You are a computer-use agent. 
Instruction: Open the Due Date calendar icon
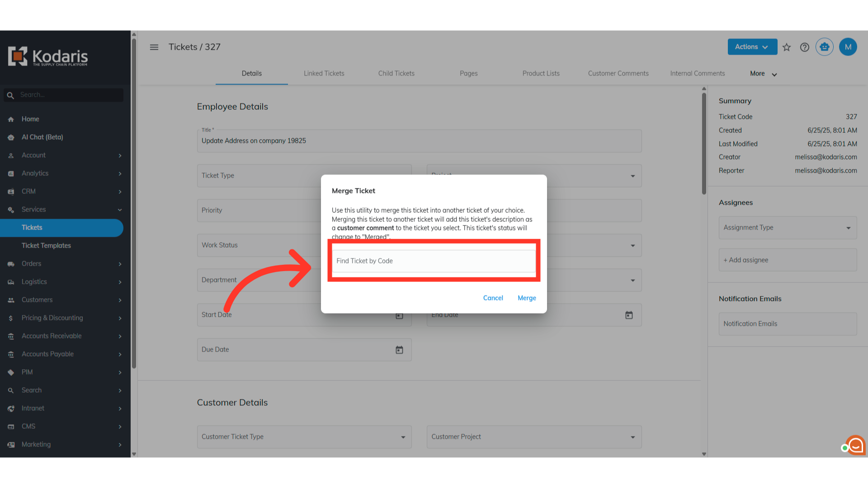[399, 350]
